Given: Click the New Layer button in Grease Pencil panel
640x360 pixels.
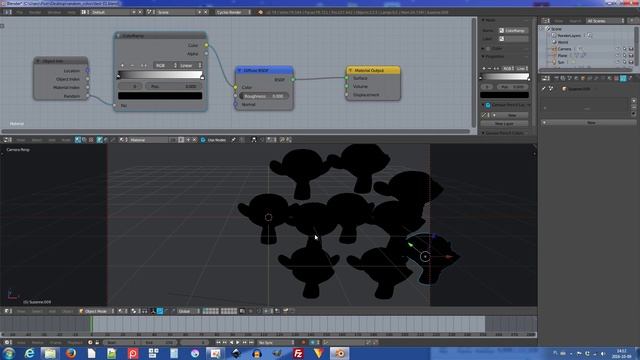Looking at the screenshot, I should click(504, 123).
